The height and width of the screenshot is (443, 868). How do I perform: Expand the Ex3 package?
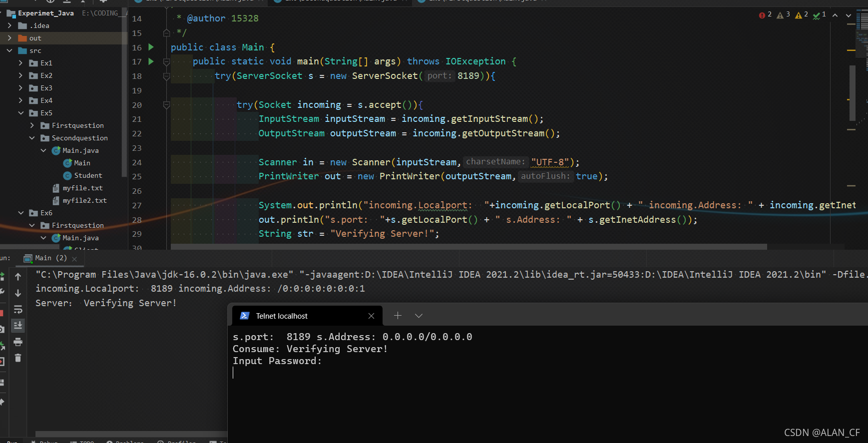[20, 88]
